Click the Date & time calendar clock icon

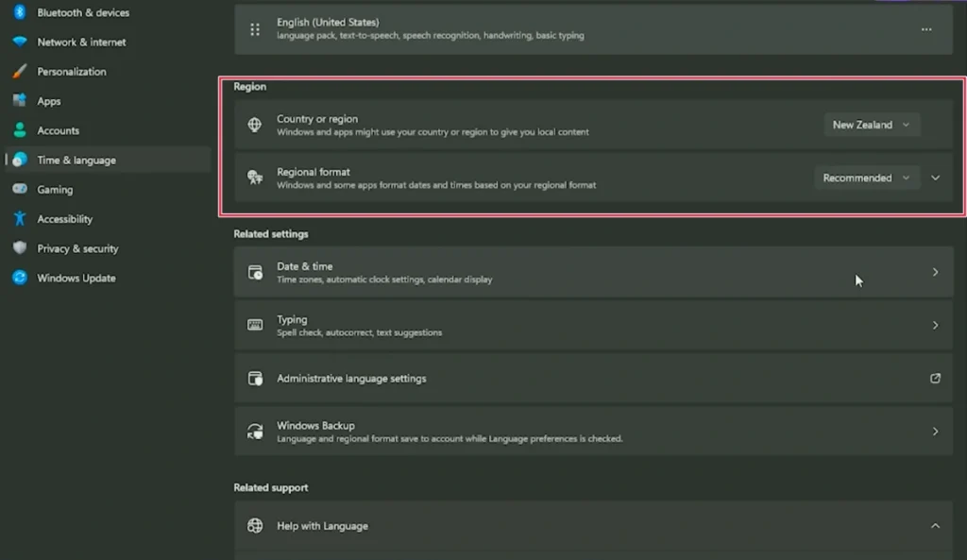click(255, 272)
